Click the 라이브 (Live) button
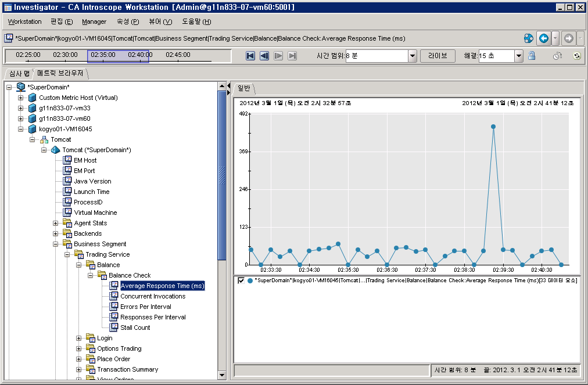588x385 pixels. pyautogui.click(x=437, y=56)
